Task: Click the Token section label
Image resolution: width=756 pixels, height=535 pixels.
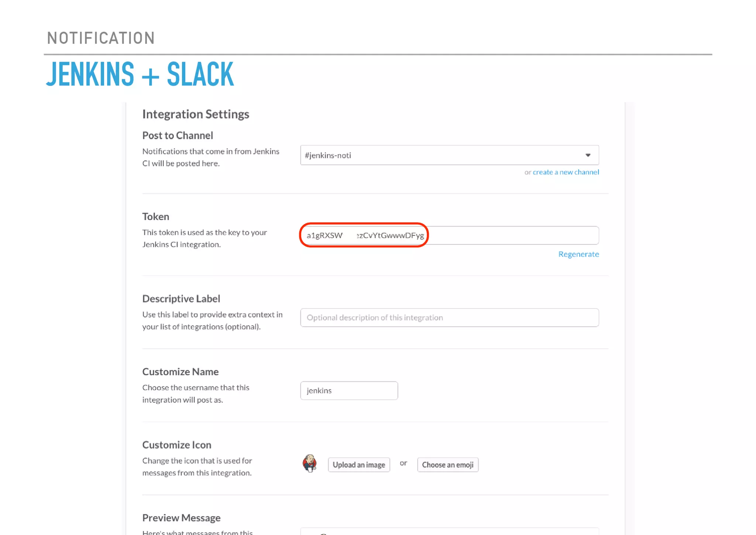Action: pos(155,217)
